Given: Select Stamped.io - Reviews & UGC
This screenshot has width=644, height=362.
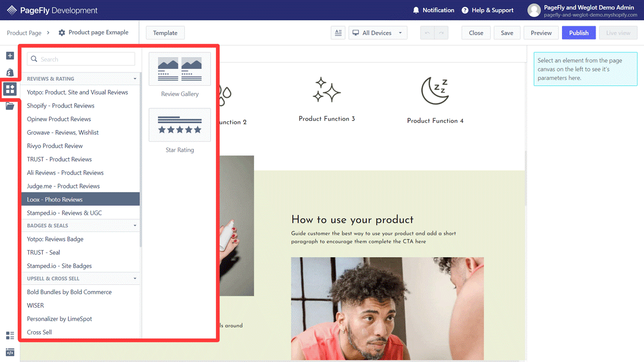Looking at the screenshot, I should (80, 213).
